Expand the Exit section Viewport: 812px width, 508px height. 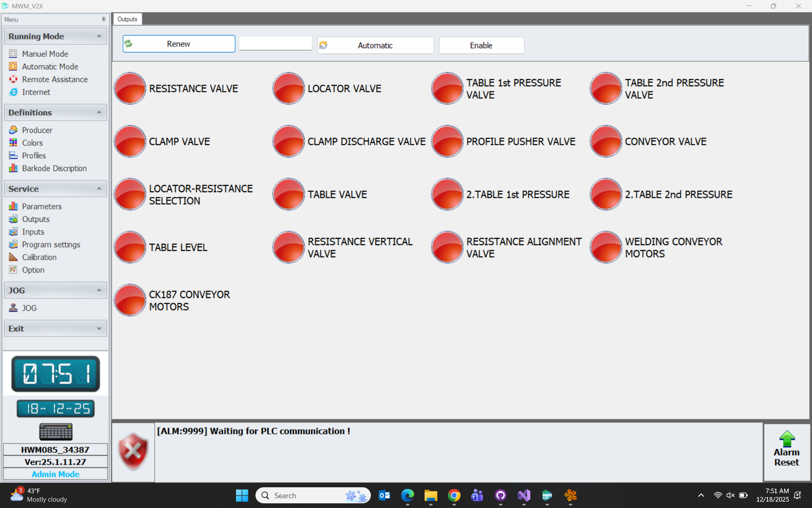[x=99, y=329]
